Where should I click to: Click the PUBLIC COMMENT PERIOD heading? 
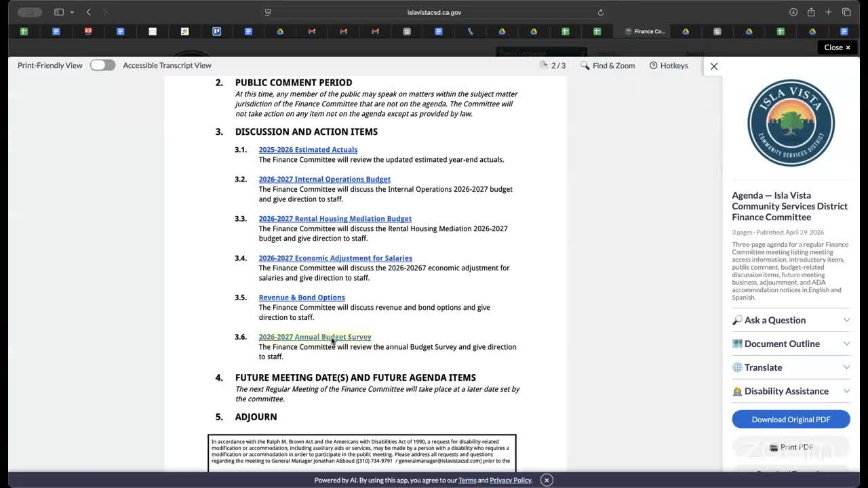click(294, 83)
